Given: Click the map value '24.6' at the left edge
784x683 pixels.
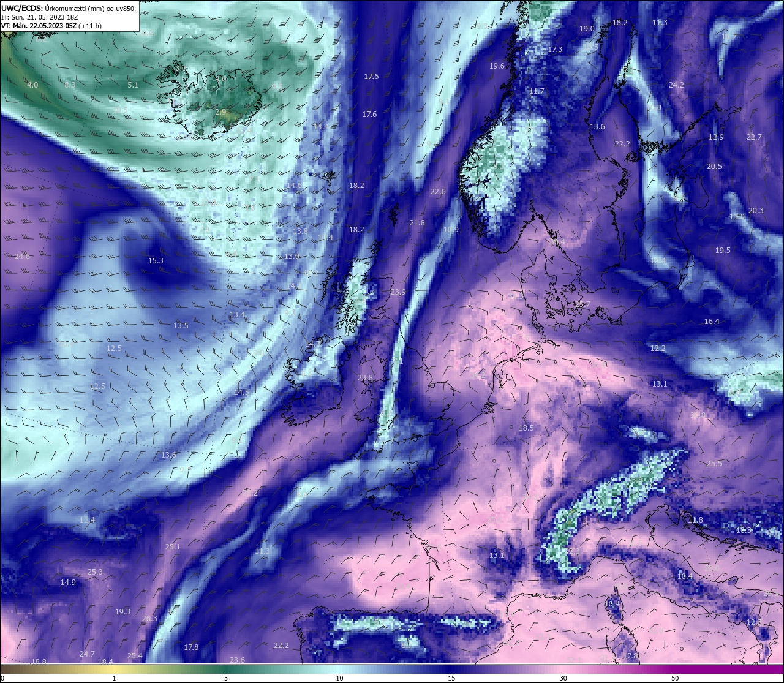Looking at the screenshot, I should click(x=22, y=257).
